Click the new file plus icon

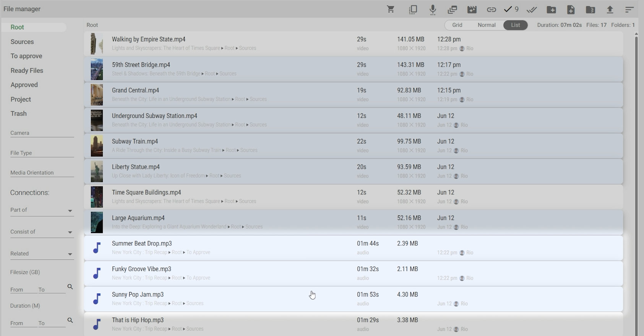(571, 10)
